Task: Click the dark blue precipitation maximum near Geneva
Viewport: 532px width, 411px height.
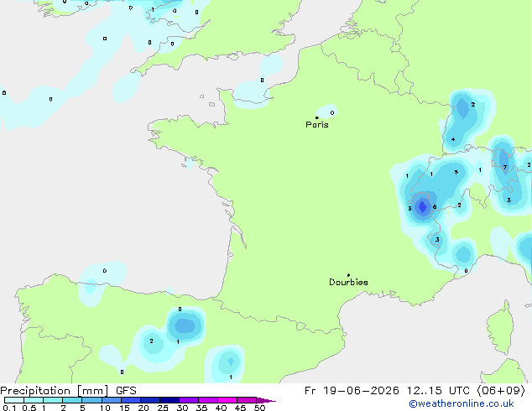Action: click(422, 206)
